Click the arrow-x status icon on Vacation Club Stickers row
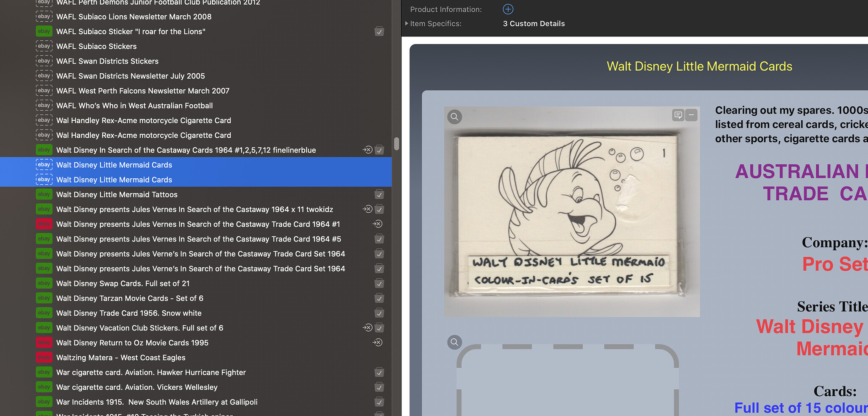This screenshot has width=868, height=416. tap(367, 327)
